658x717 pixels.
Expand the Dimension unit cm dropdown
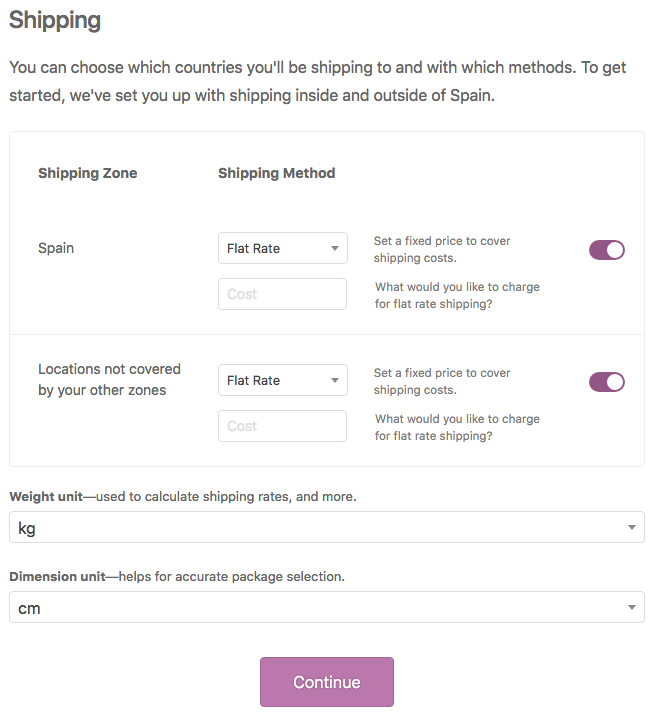pos(327,607)
